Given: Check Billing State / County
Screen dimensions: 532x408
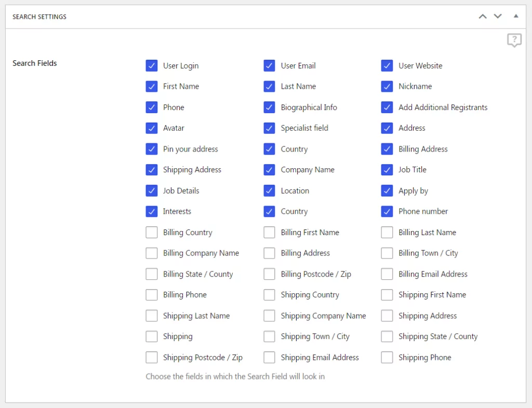Looking at the screenshot, I should click(152, 274).
